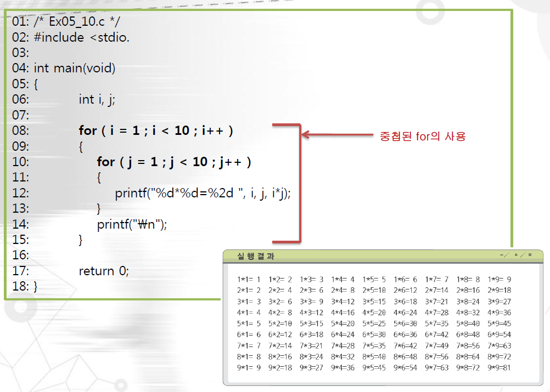Click the closing brace on line 15
This screenshot has width=550, height=392.
pyautogui.click(x=81, y=240)
